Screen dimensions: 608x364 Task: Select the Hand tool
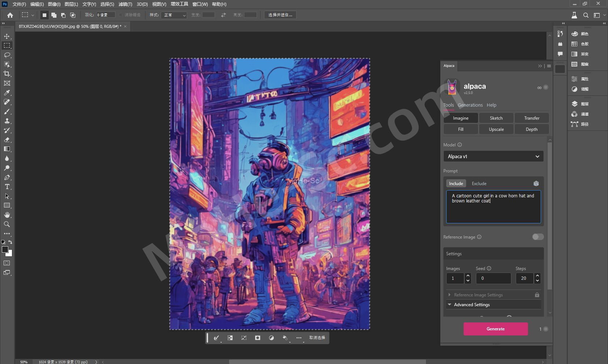tap(7, 215)
